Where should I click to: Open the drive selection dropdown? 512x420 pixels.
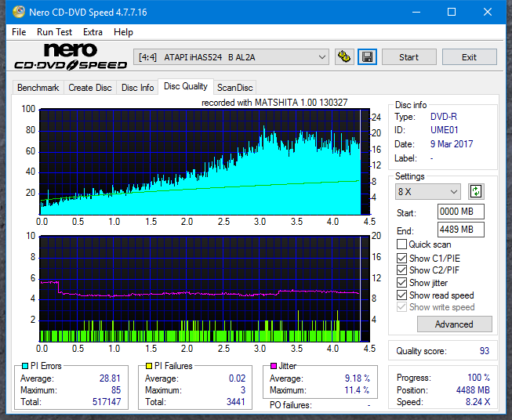tap(231, 57)
